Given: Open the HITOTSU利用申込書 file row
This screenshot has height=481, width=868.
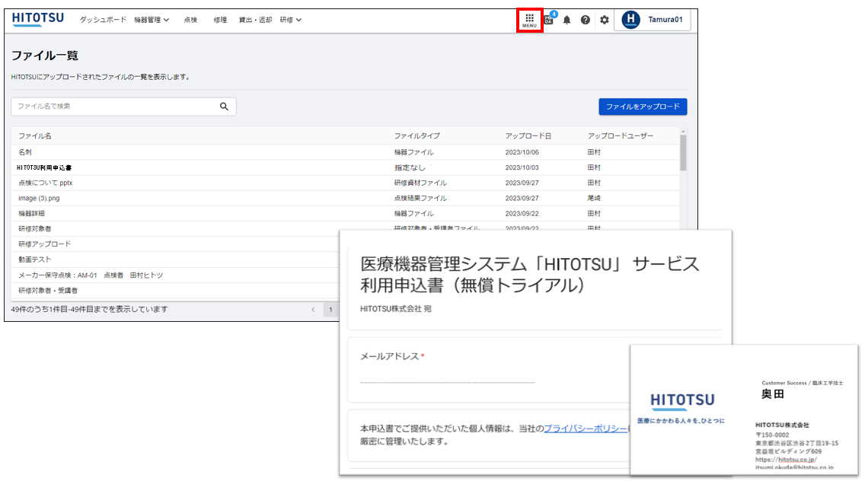Looking at the screenshot, I should pyautogui.click(x=345, y=167).
